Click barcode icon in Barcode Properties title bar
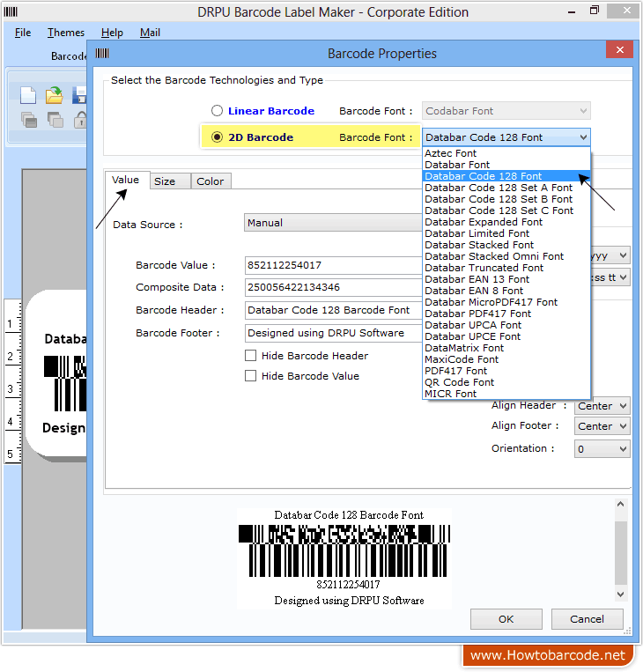 (103, 54)
